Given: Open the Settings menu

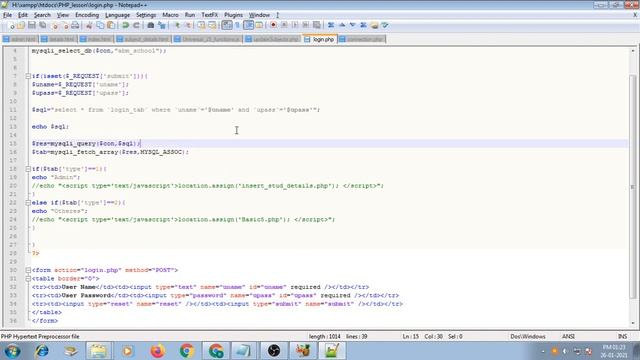Looking at the screenshot, I should (146, 15).
